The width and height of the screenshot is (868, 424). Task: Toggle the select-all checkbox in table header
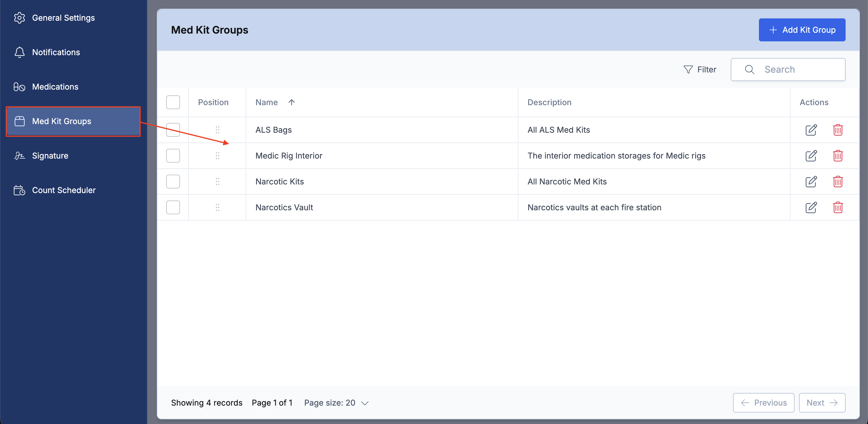pos(173,102)
